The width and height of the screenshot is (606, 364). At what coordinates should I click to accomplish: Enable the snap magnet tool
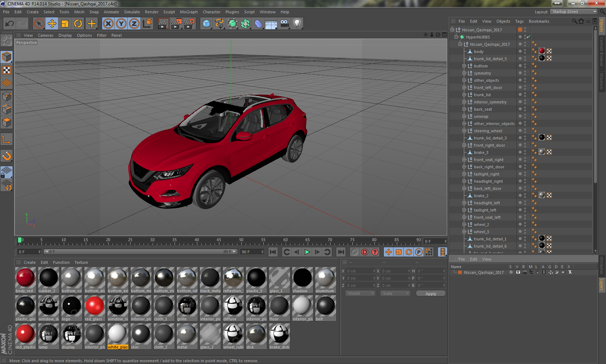click(x=7, y=156)
